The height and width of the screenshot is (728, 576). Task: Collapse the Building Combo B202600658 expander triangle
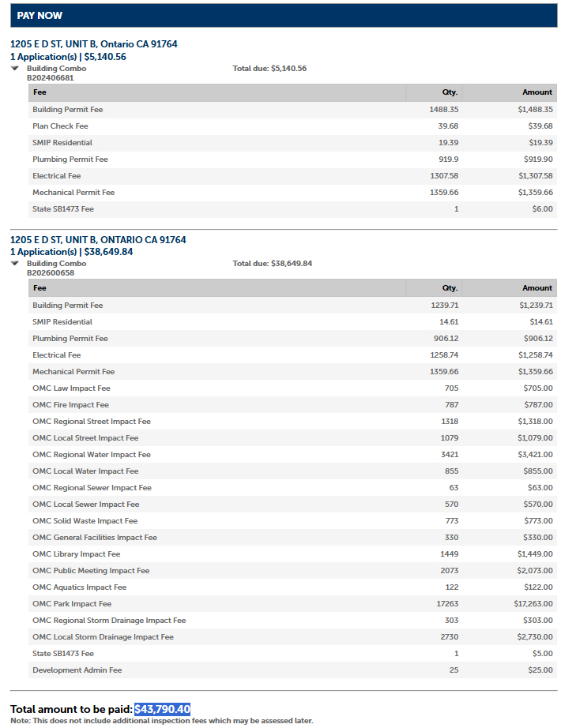point(15,264)
